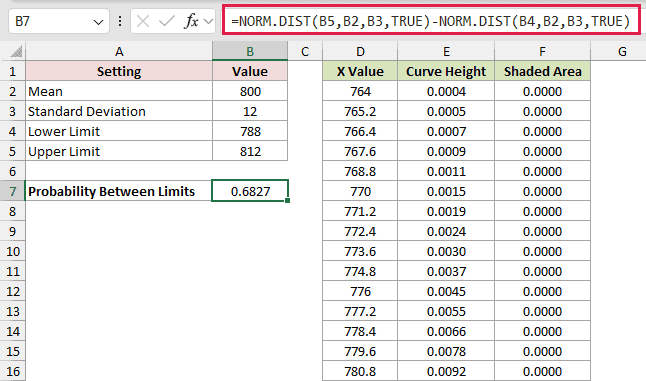This screenshot has width=646, height=381.
Task: Select column F header
Action: 542,51
